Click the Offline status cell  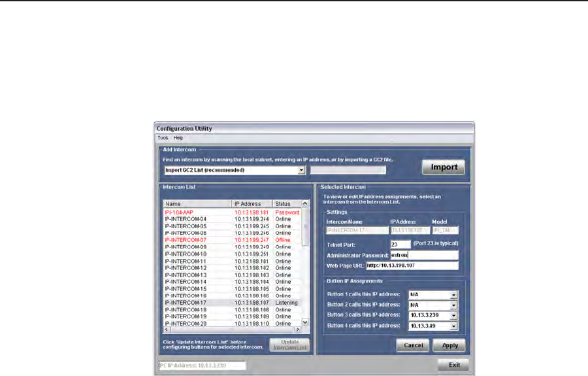click(x=287, y=240)
